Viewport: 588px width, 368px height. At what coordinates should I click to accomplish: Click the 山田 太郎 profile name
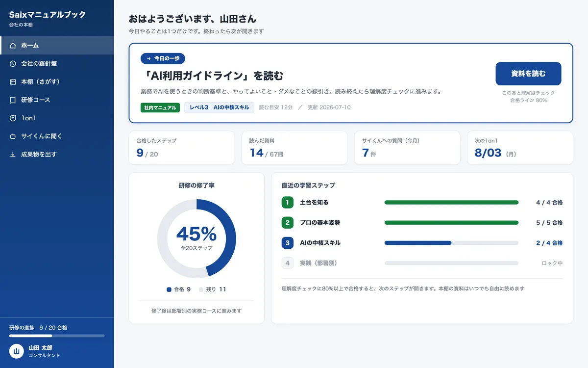click(x=40, y=348)
